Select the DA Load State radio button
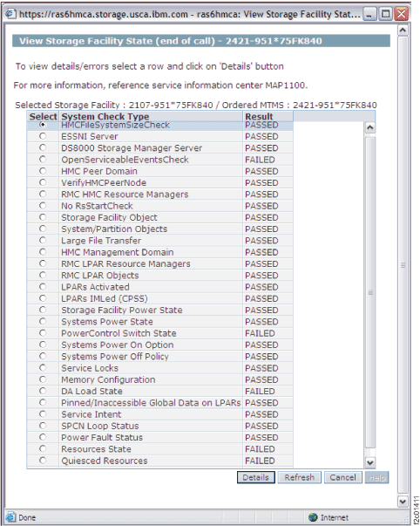Viewport: 420px width, 526px height. (43, 391)
